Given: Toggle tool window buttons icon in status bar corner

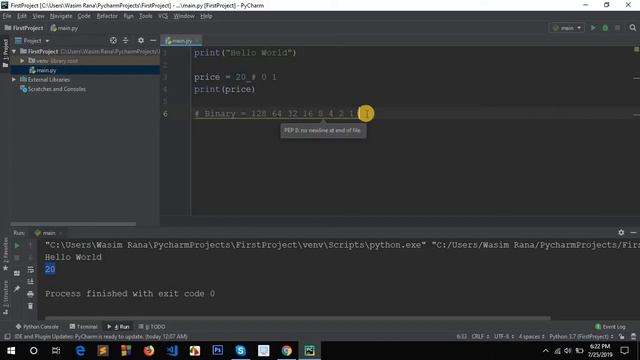Looking at the screenshot, I should tap(7, 337).
